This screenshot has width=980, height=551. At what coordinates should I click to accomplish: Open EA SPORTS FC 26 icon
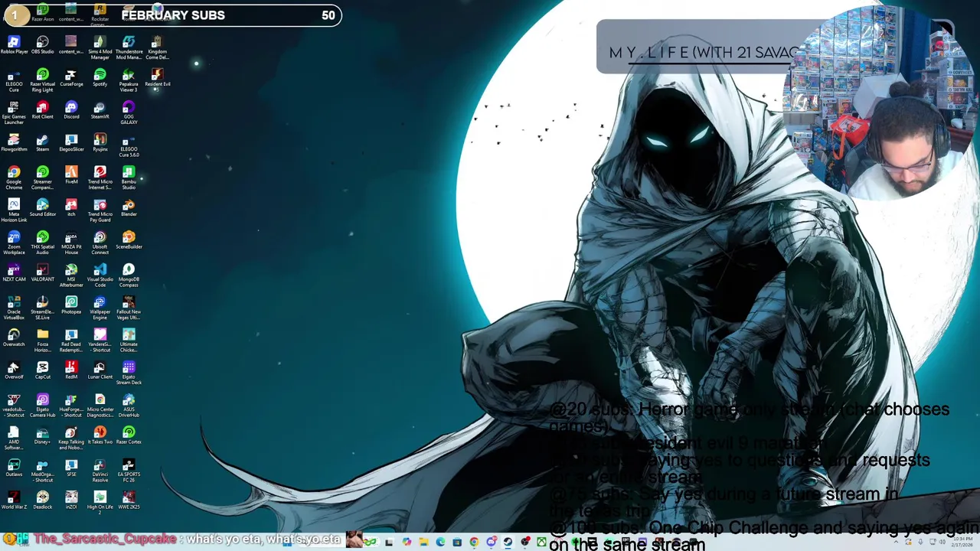129,471
